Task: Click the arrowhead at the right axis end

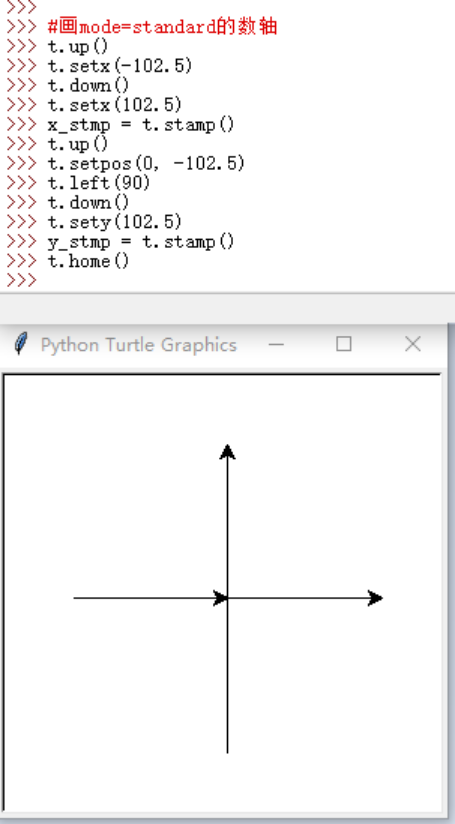Action: 375,598
